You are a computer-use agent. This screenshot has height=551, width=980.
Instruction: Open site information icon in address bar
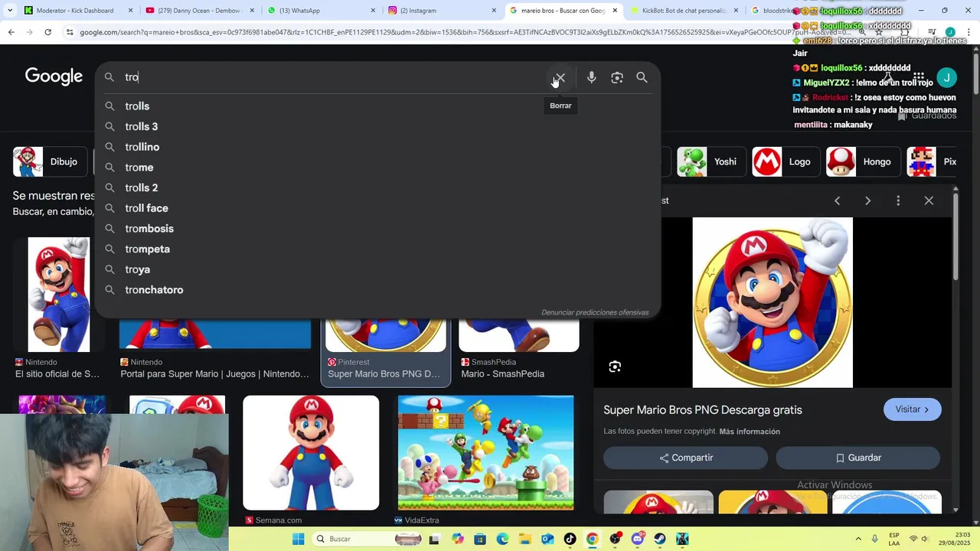tap(70, 32)
